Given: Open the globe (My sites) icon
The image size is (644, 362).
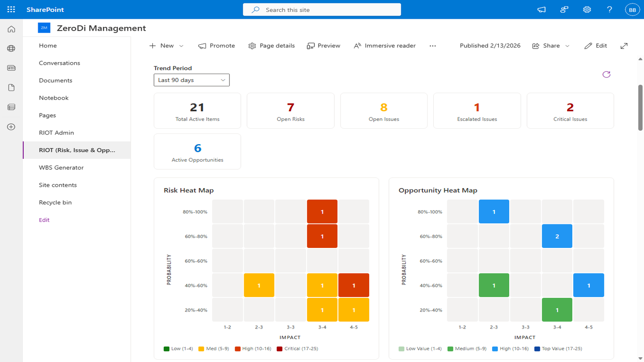Looking at the screenshot, I should pos(11,48).
